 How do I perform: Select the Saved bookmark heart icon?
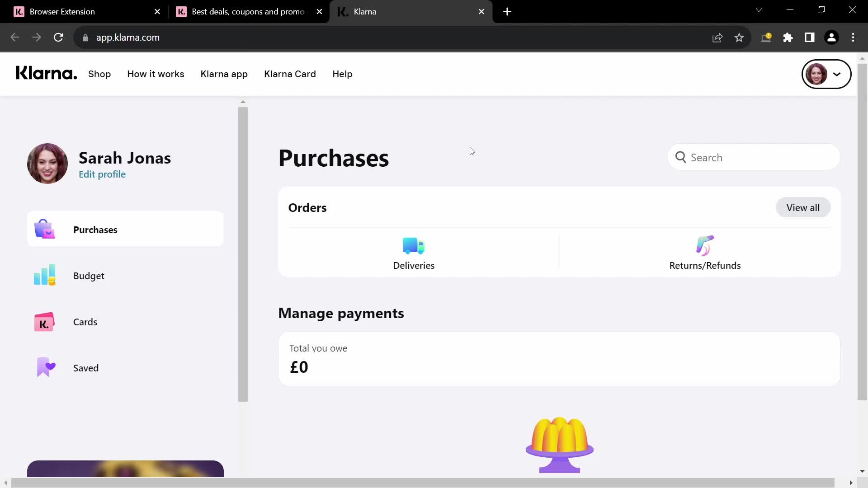tap(46, 367)
